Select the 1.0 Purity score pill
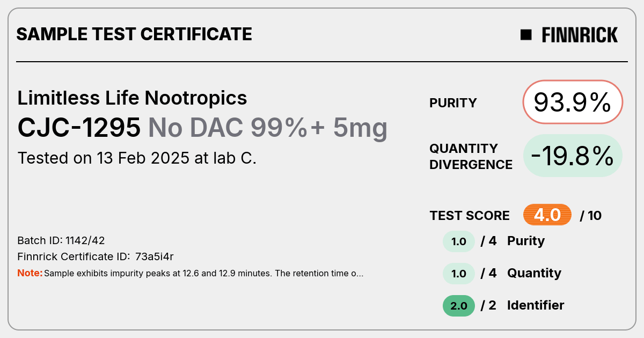 tap(458, 241)
